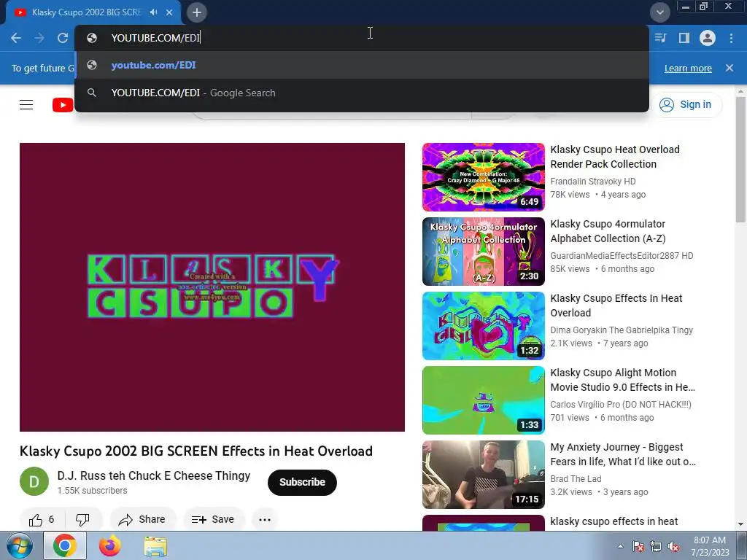Save the video to a playlist
747x560 pixels.
pos(214,519)
